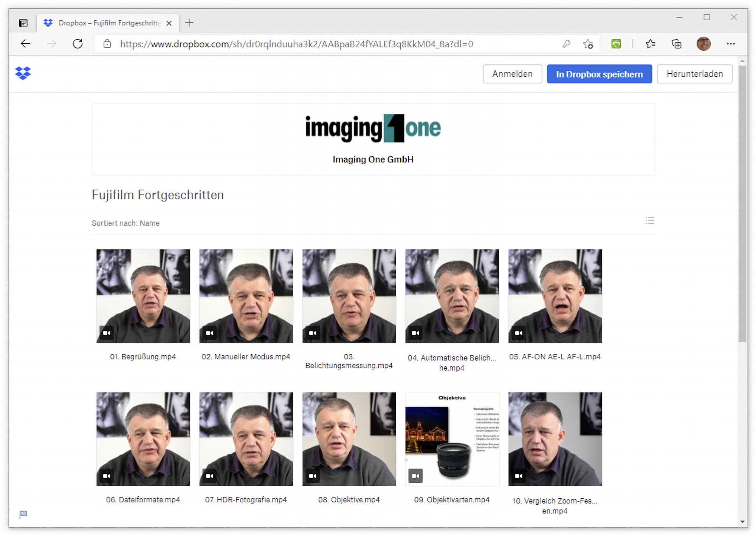Click In Dropbox speichern button
Viewport: 756px width, 536px height.
[x=599, y=74]
